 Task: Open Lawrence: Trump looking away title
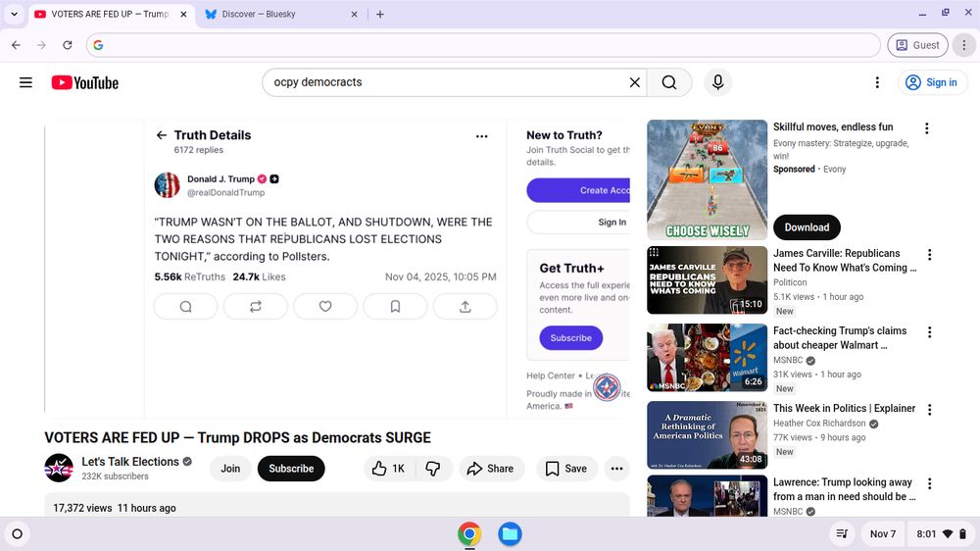pyautogui.click(x=845, y=489)
